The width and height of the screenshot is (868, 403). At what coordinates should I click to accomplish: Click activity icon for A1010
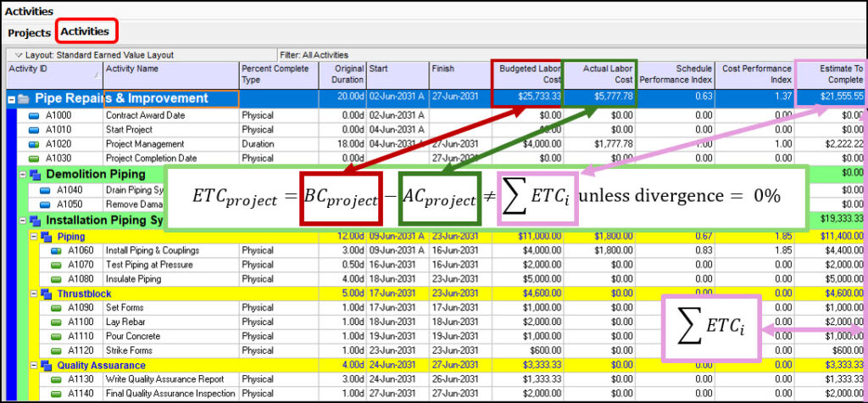pyautogui.click(x=34, y=130)
